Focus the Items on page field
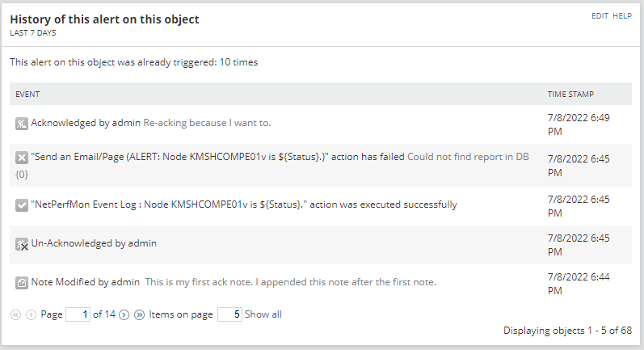The height and width of the screenshot is (350, 644). click(229, 314)
